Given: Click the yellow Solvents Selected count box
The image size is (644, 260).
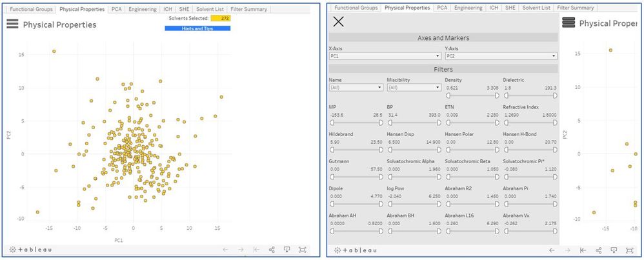Looking at the screenshot, I should pyautogui.click(x=221, y=19).
